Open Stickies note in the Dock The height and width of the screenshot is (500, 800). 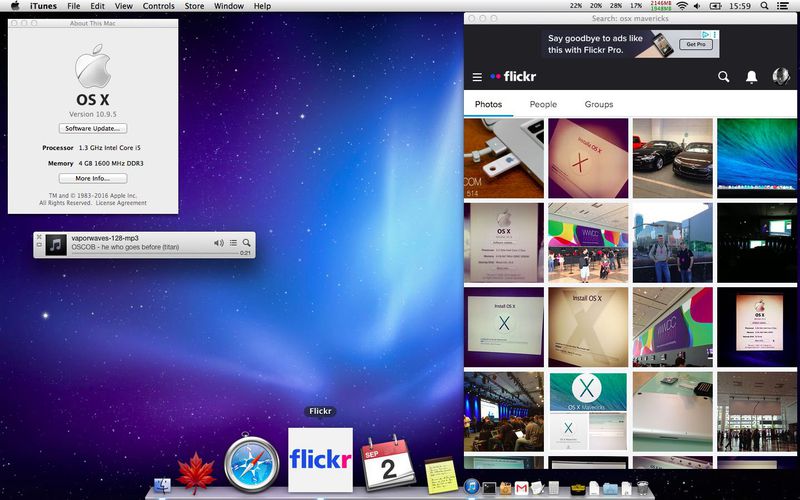[441, 475]
